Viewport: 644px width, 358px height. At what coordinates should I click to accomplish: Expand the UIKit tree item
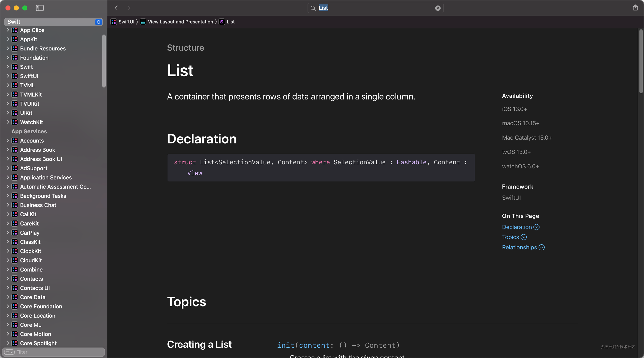[8, 113]
